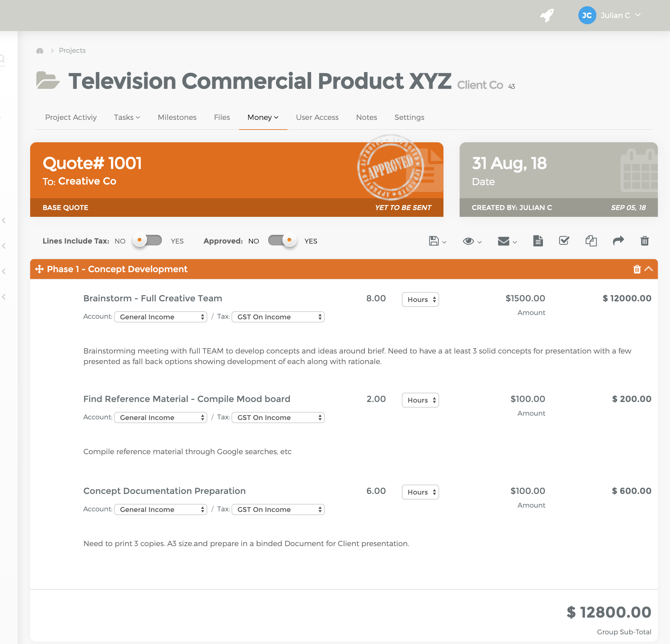Click the Need to print 3 copies description

[246, 544]
